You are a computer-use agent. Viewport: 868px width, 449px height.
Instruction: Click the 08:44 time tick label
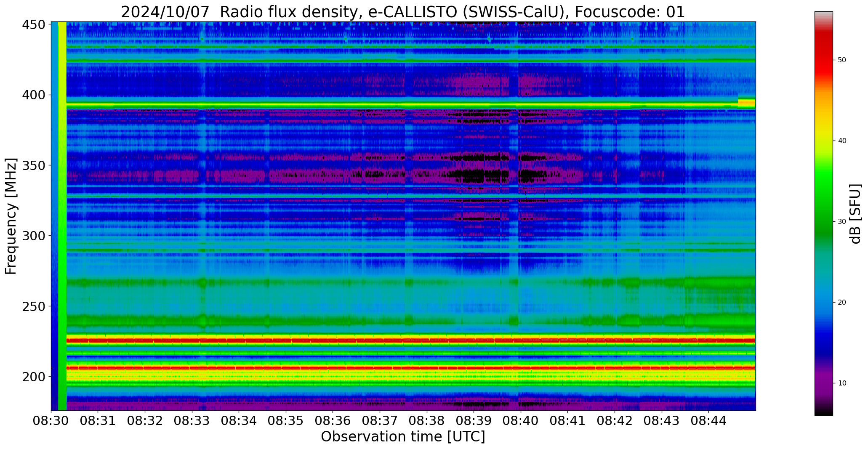coord(708,421)
